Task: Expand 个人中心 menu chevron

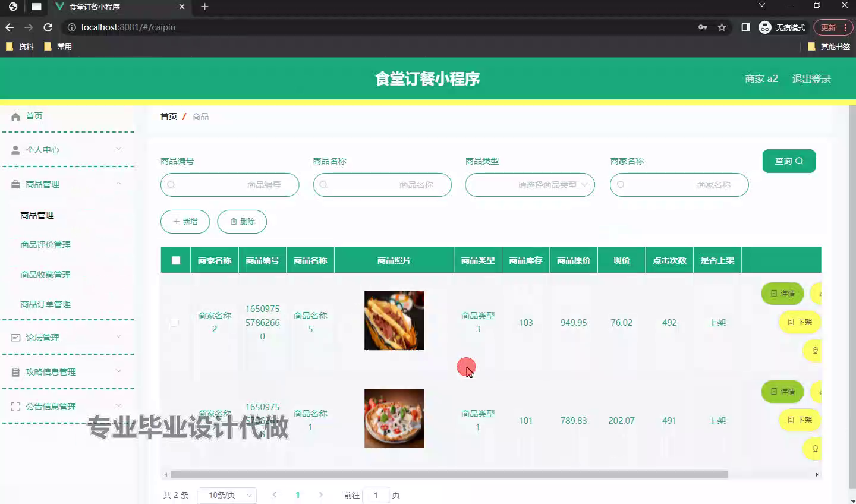Action: (118, 149)
